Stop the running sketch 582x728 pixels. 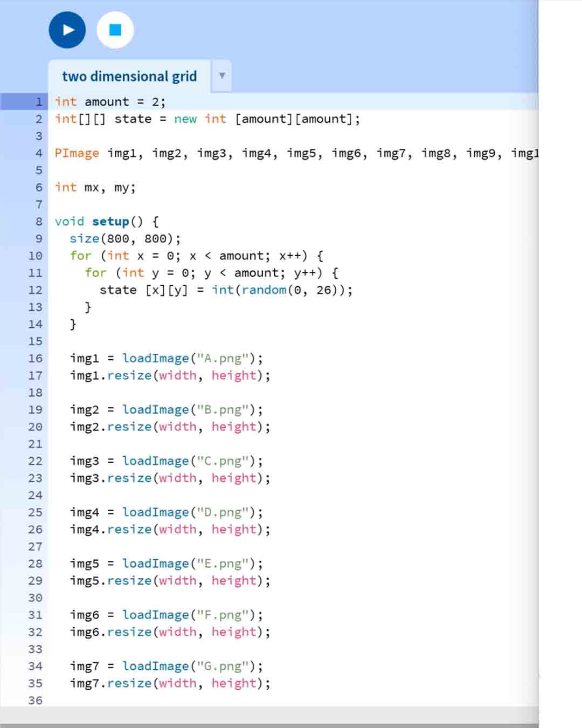(x=115, y=30)
